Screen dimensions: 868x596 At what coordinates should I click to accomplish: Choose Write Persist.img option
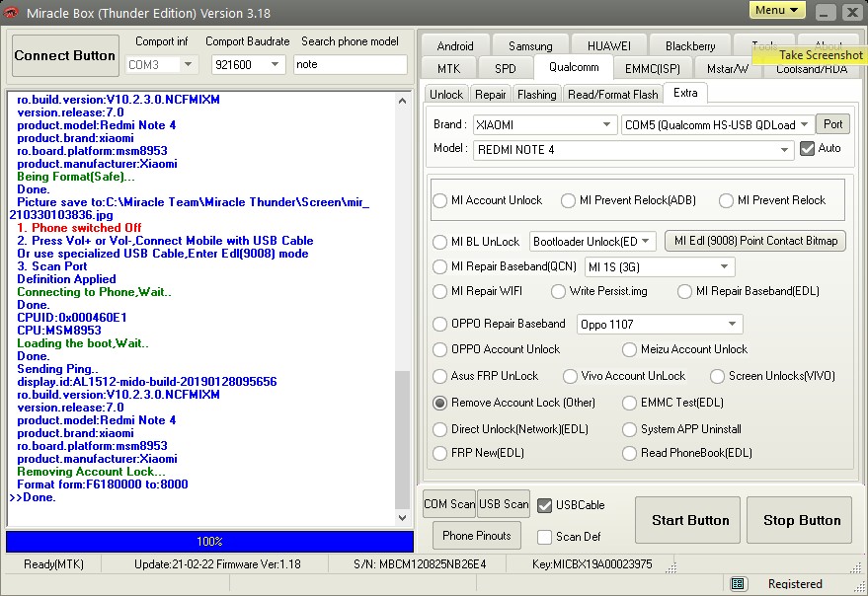tap(558, 291)
